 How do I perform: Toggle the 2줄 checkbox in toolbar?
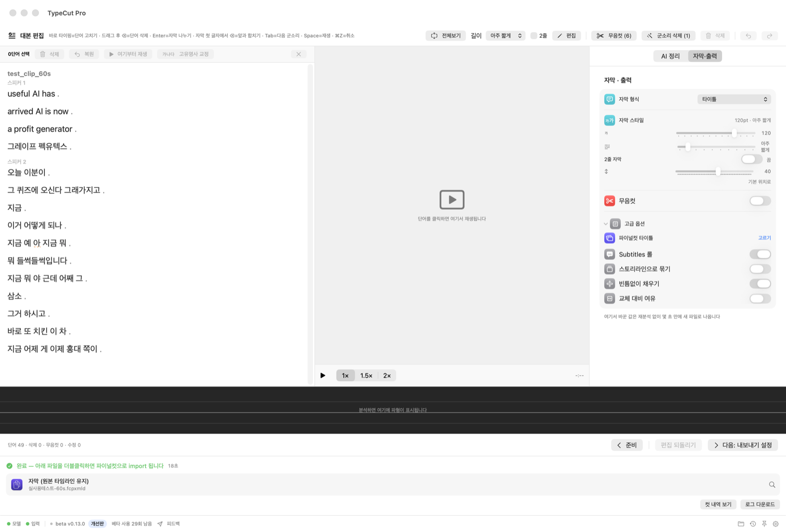pos(533,36)
